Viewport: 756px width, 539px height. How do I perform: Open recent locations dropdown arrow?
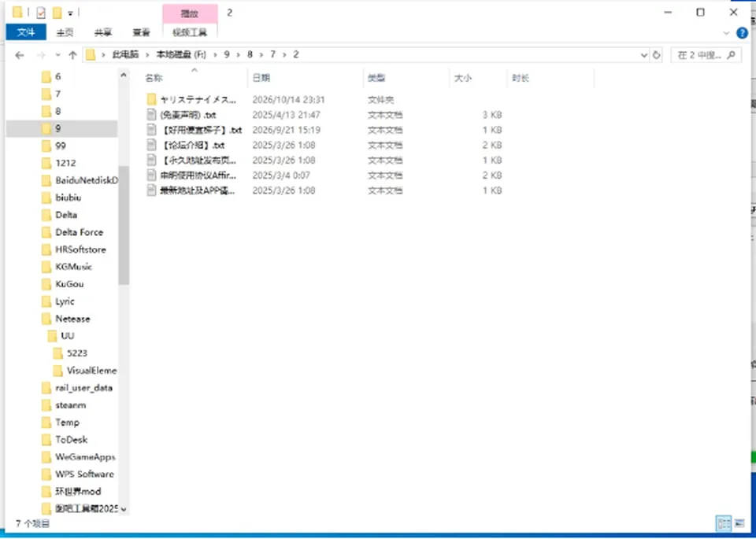tap(58, 55)
